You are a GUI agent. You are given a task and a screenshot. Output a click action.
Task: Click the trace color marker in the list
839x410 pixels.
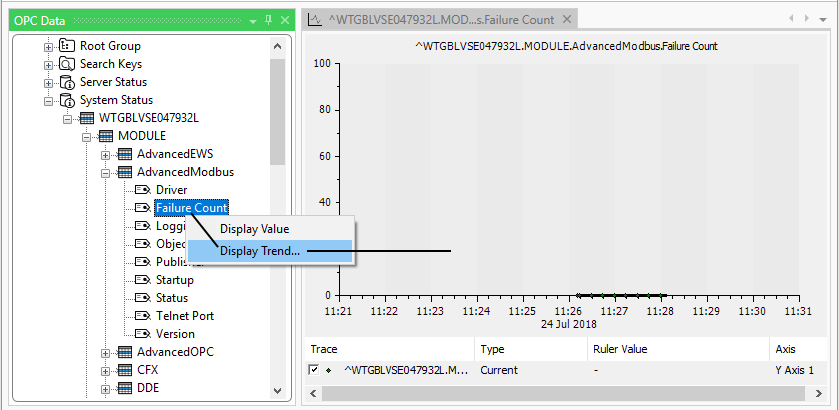pos(328,370)
